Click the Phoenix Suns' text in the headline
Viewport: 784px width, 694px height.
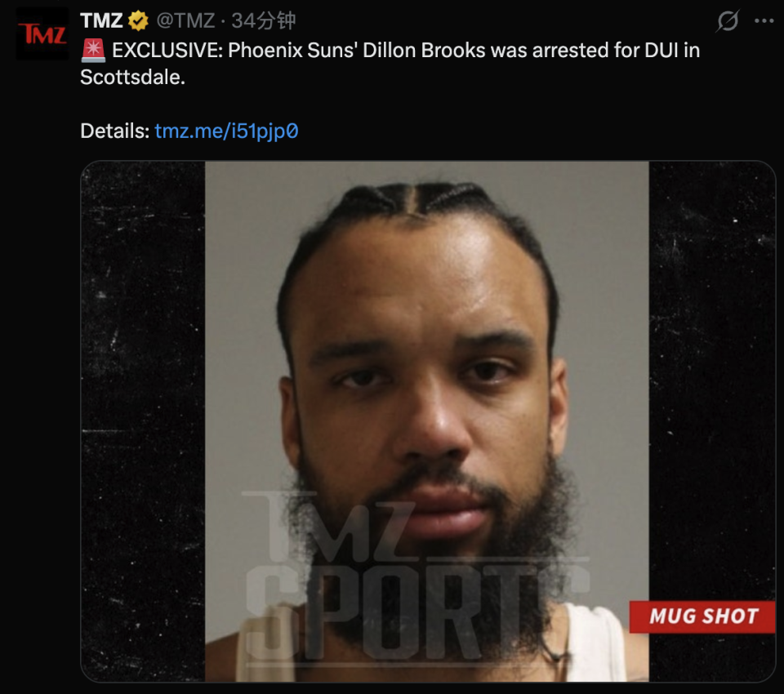point(293,51)
